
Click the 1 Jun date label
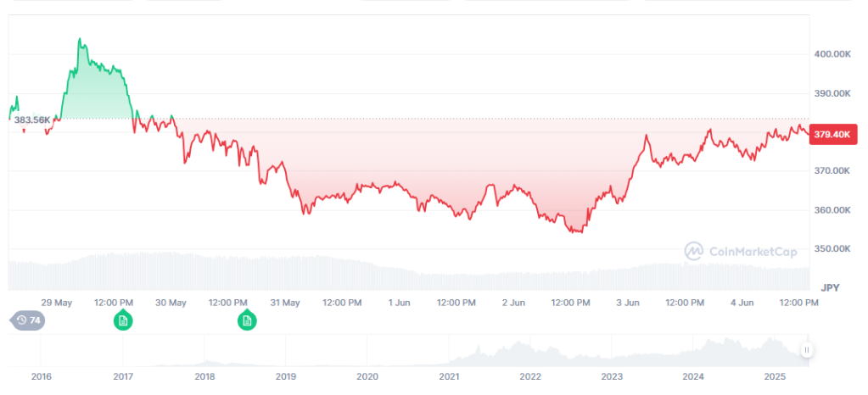(399, 303)
